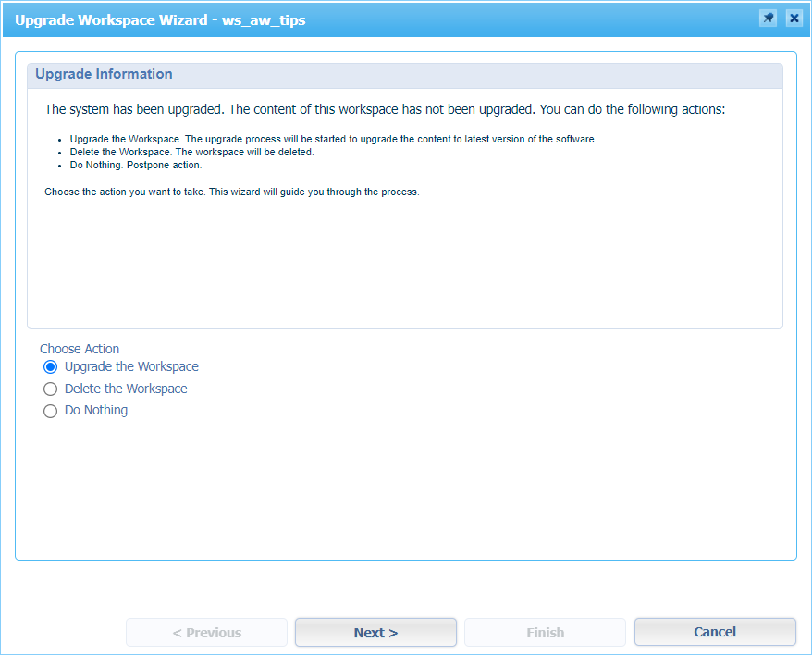Click the wizard title bar text ws_aw_tips
812x655 pixels.
[x=264, y=19]
